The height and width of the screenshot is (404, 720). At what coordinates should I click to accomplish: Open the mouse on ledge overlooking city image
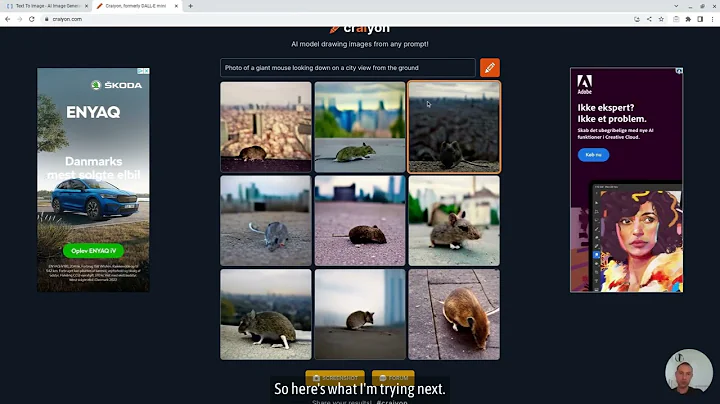(x=266, y=314)
